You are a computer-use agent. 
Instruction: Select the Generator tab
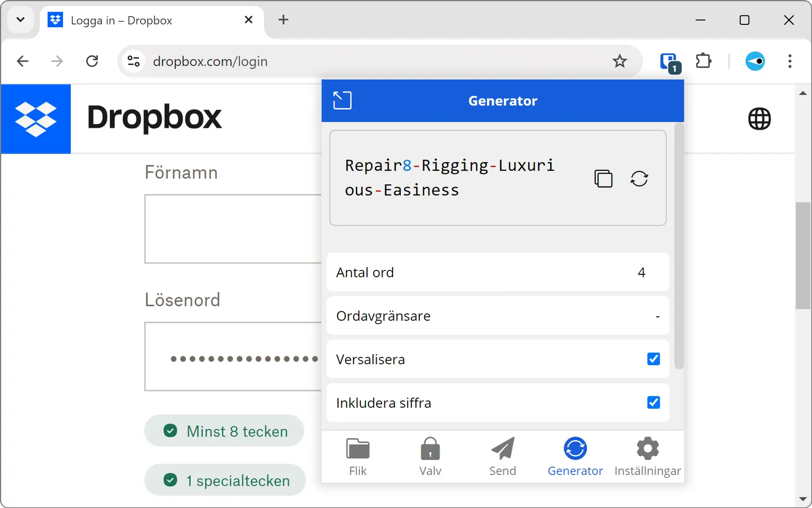click(575, 456)
